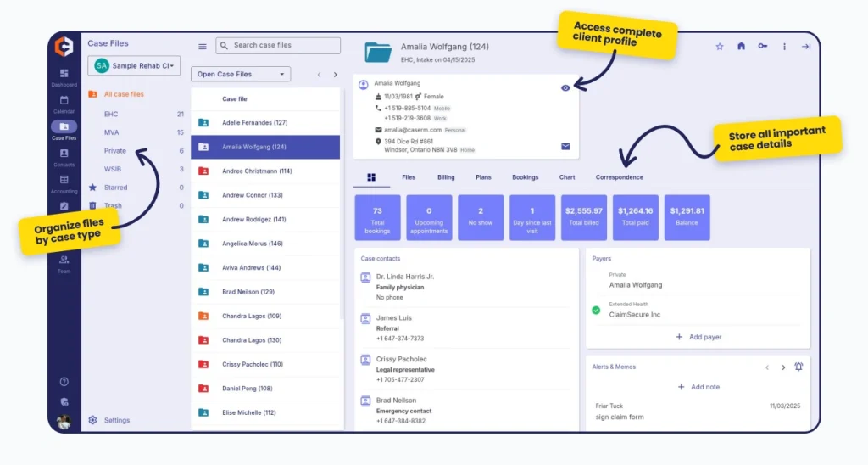Screen dimensions: 868x465
Task: Click the app logo at top left
Action: pyautogui.click(x=64, y=47)
